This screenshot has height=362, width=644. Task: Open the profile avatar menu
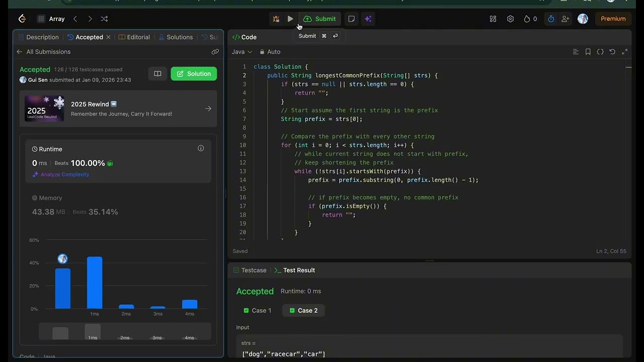(583, 19)
